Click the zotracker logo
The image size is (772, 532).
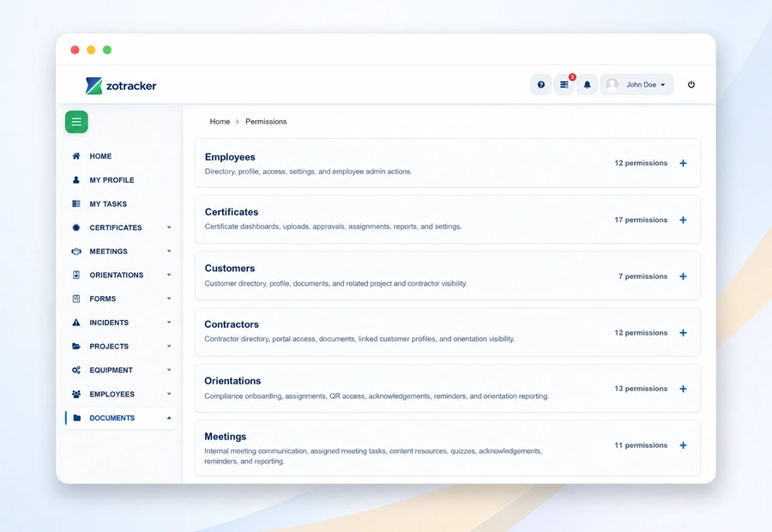pos(121,86)
